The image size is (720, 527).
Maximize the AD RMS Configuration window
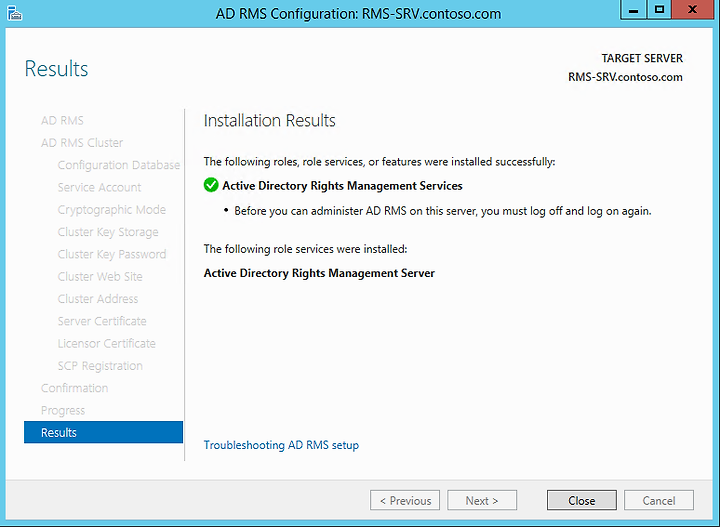659,10
